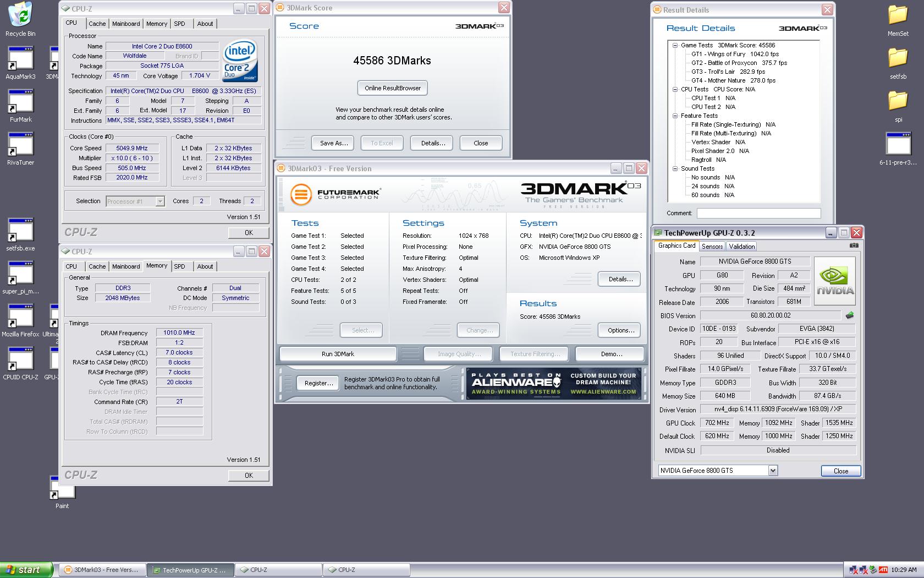The width and height of the screenshot is (924, 578).
Task: Click the 1010.0 MHz DRAM Frequency value
Action: 179,332
